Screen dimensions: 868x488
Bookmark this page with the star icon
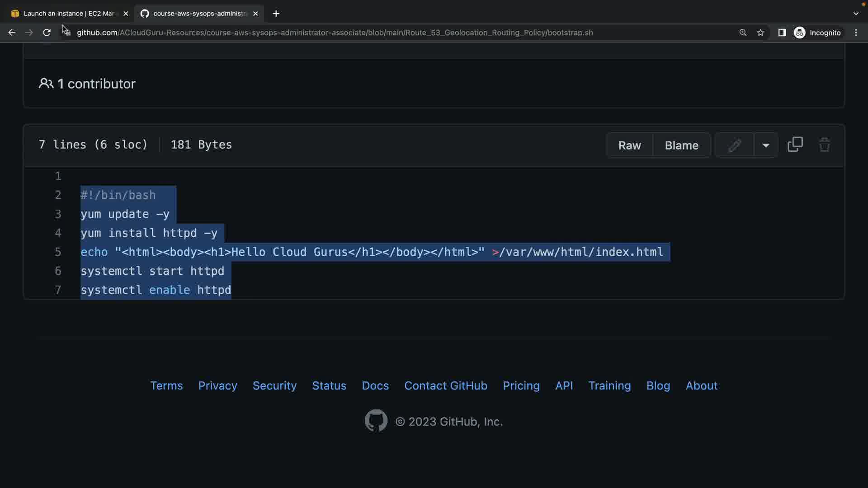[x=760, y=33]
